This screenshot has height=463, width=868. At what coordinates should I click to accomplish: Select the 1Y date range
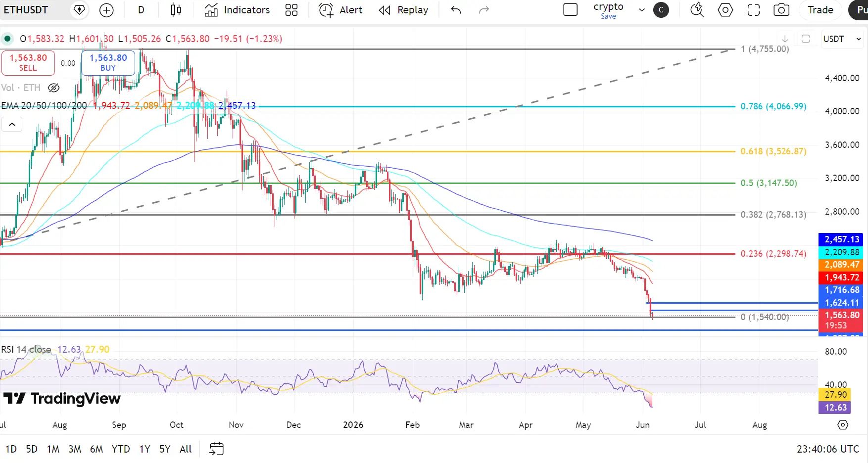click(x=145, y=449)
